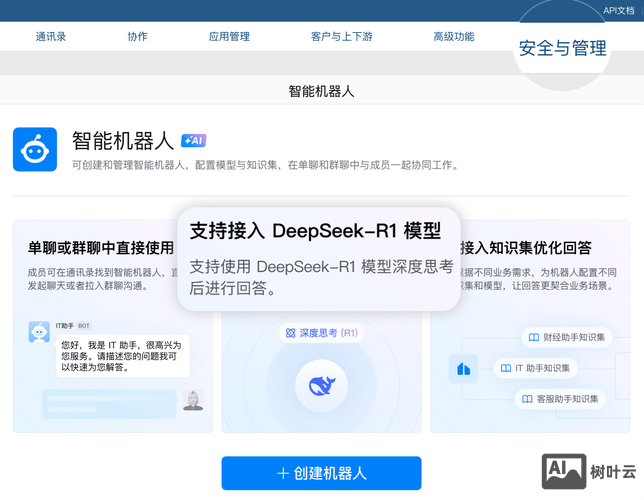Click the IT助手 greeting chat bubble
The width and height of the screenshot is (644, 500).
pos(123,356)
